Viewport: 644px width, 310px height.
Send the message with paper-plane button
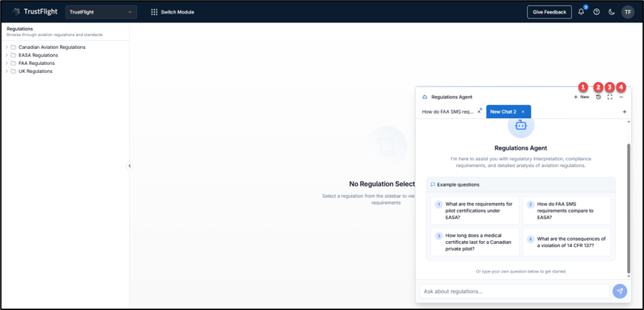tap(619, 291)
